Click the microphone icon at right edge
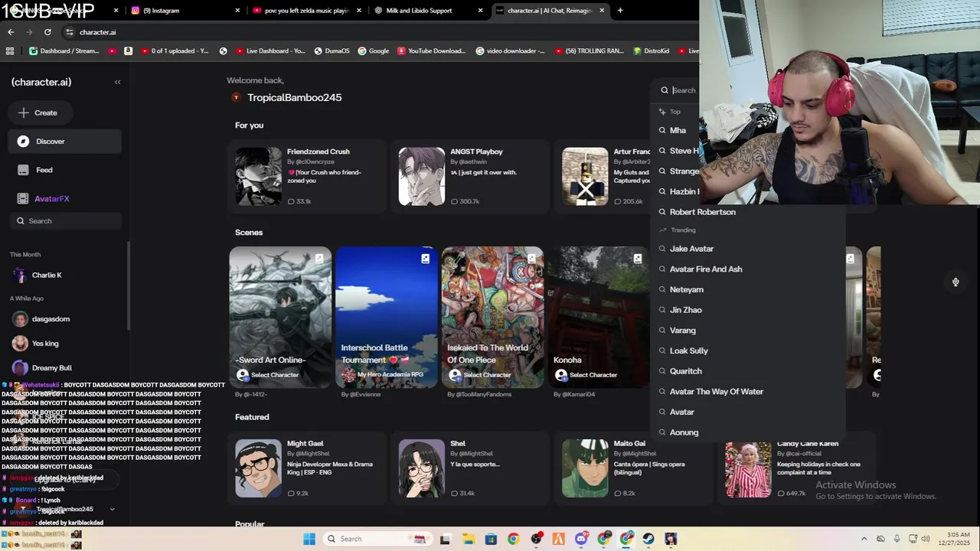Screen dimensions: 980x551 955,282
